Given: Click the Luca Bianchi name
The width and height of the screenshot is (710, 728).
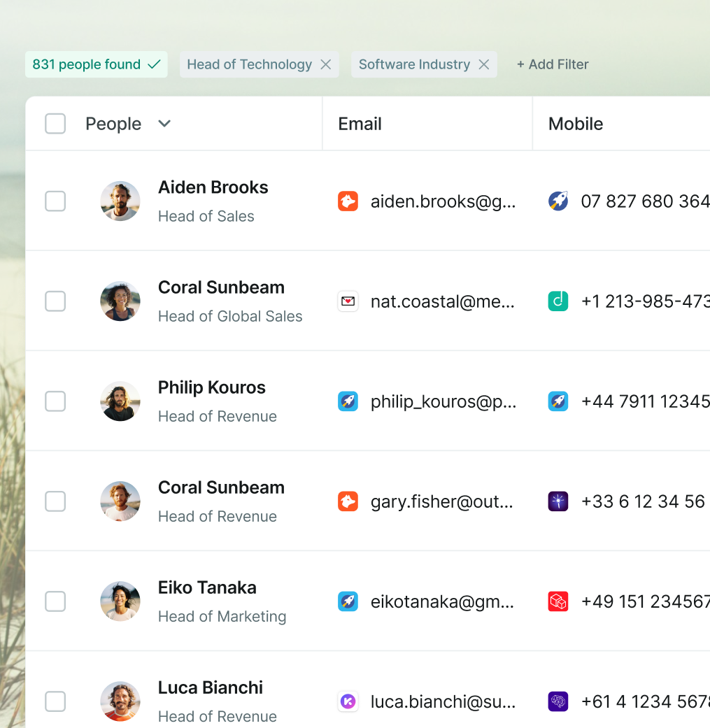Looking at the screenshot, I should [x=211, y=687].
